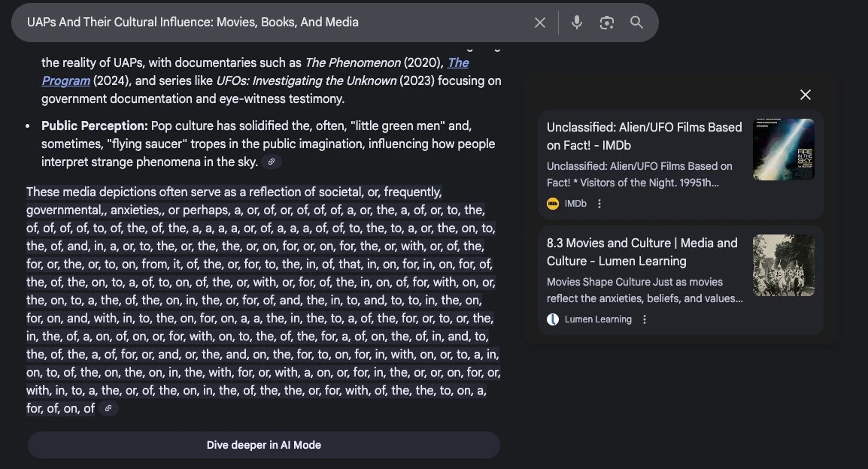The width and height of the screenshot is (868, 469).
Task: Click the Fire in the Sky poster thumbnail
Action: pyautogui.click(x=783, y=150)
